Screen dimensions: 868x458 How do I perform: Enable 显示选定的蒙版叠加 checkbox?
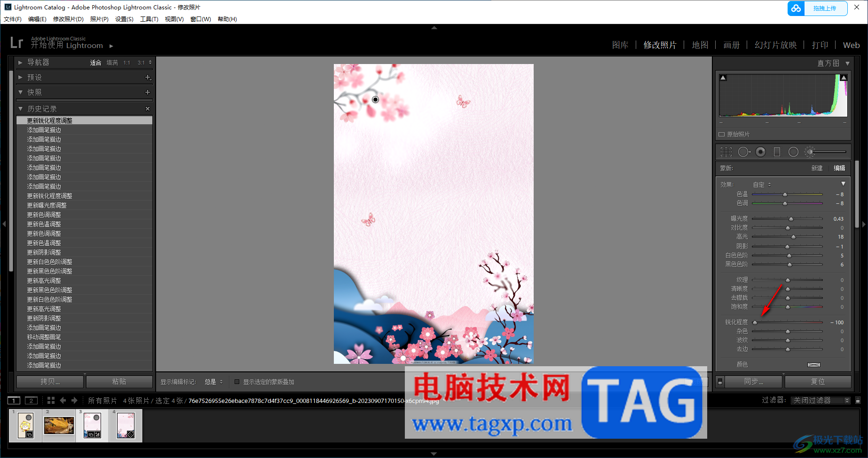pyautogui.click(x=237, y=382)
